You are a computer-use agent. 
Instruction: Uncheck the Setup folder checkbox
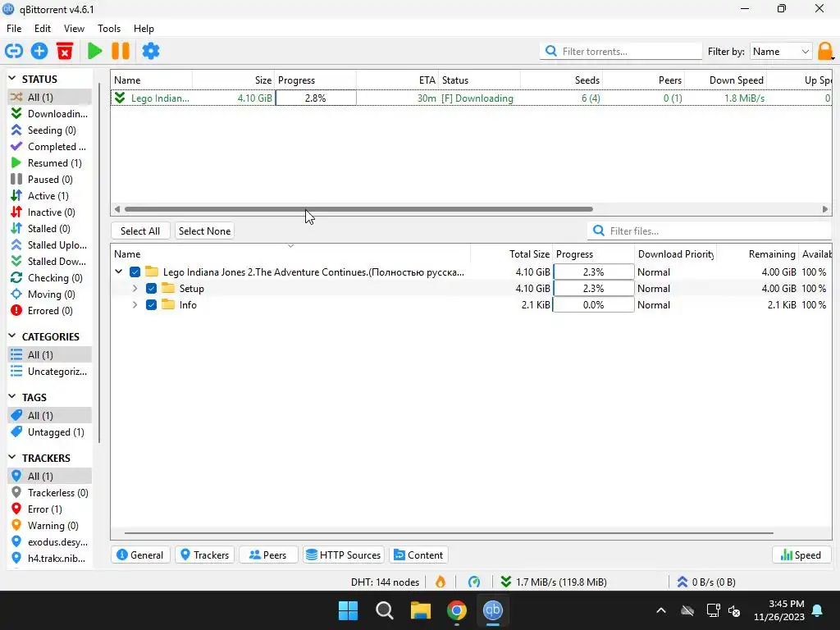coord(152,288)
